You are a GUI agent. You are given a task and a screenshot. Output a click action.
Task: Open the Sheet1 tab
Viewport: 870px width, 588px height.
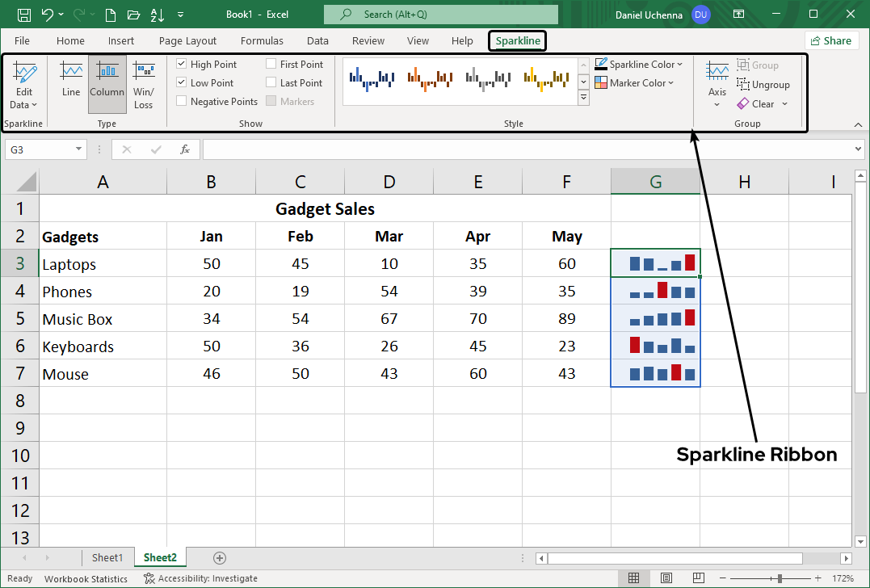(x=107, y=557)
